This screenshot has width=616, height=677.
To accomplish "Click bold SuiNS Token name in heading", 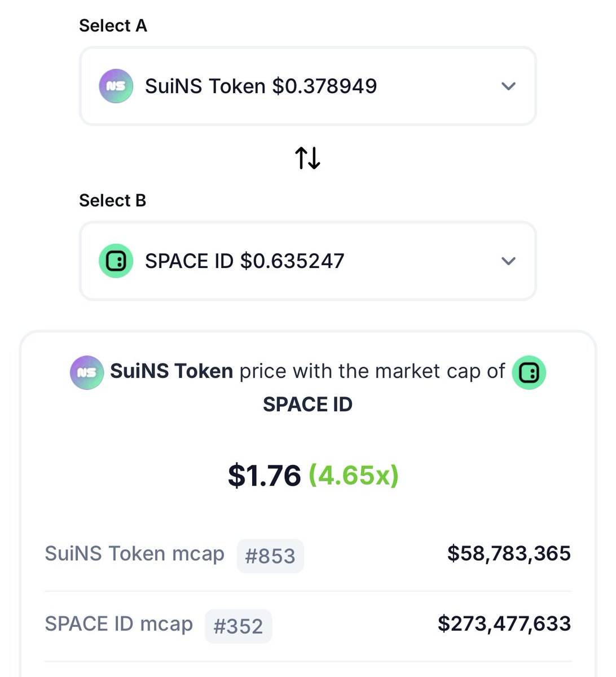I will pos(171,371).
